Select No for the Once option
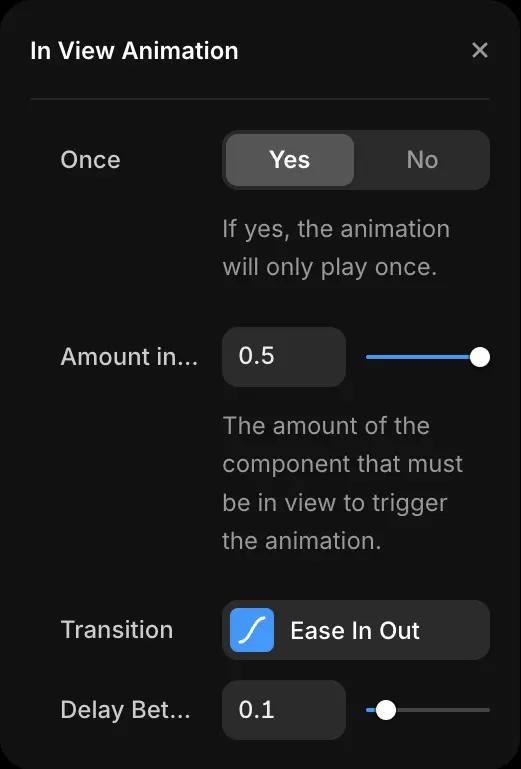The width and height of the screenshot is (521, 769). (x=422, y=160)
